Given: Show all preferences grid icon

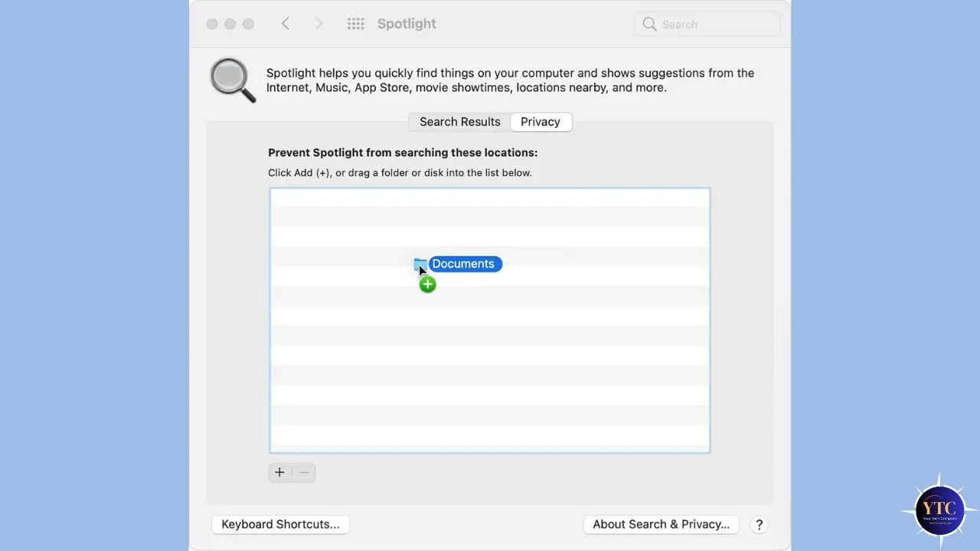Looking at the screenshot, I should click(355, 24).
